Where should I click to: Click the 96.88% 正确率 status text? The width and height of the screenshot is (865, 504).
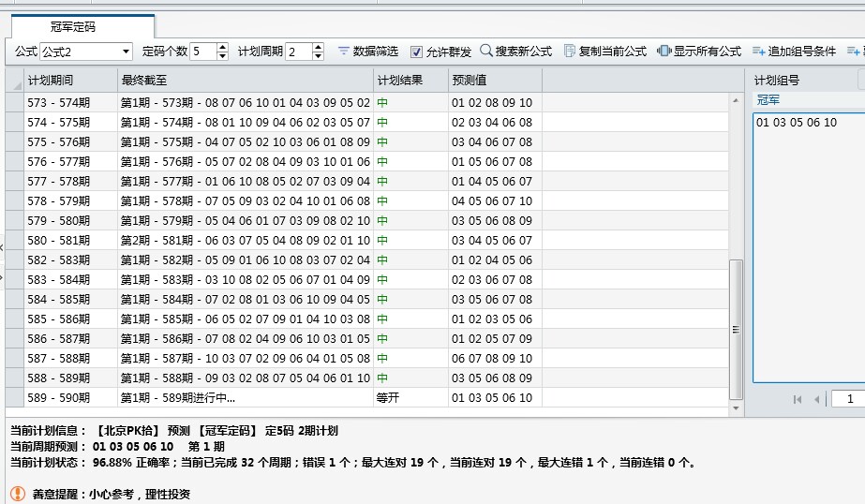[132, 462]
